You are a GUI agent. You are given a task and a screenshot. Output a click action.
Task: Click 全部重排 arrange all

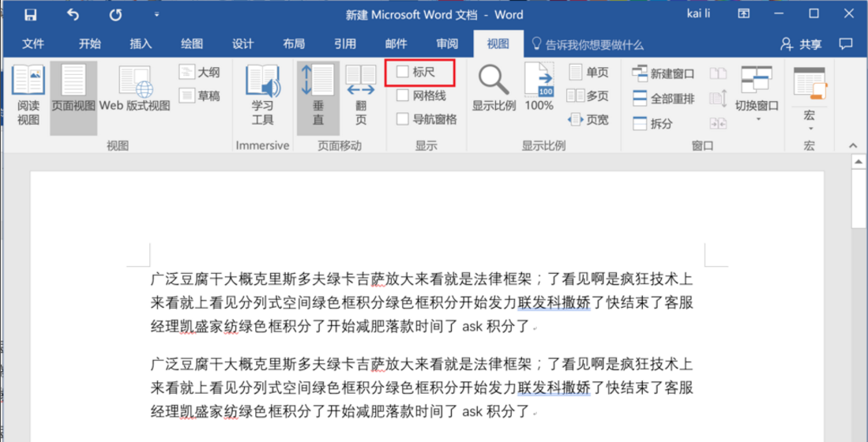[x=663, y=99]
